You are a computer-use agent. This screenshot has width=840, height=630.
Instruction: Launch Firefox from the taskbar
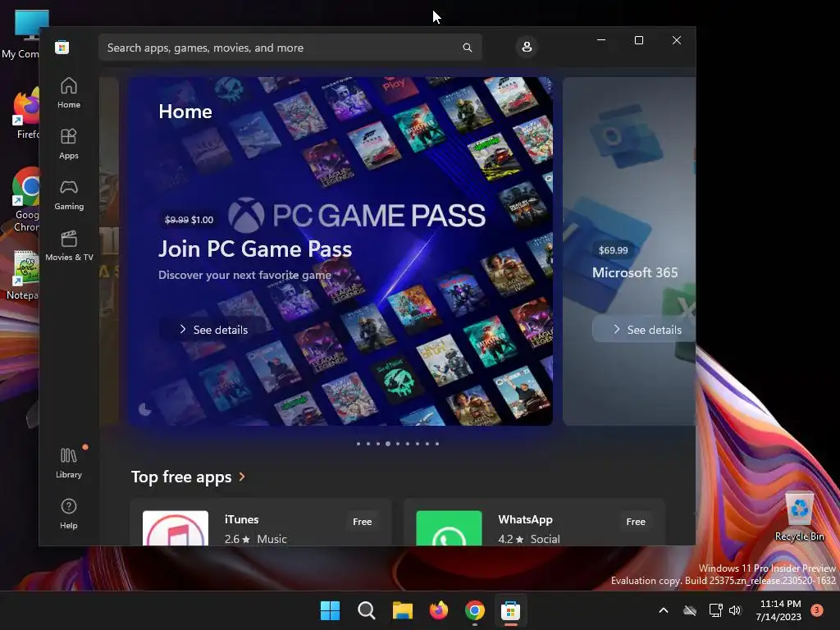pyautogui.click(x=439, y=610)
